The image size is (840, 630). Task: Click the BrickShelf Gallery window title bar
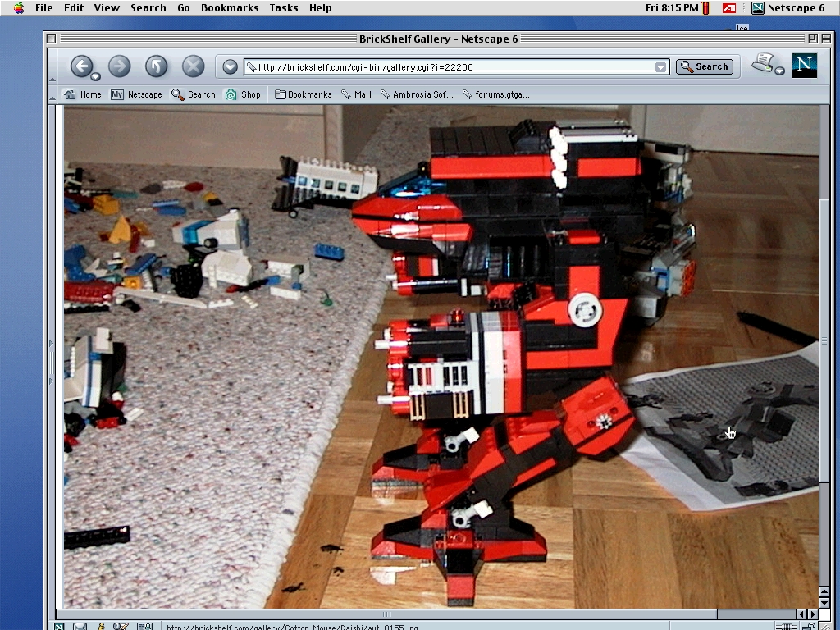tap(438, 39)
